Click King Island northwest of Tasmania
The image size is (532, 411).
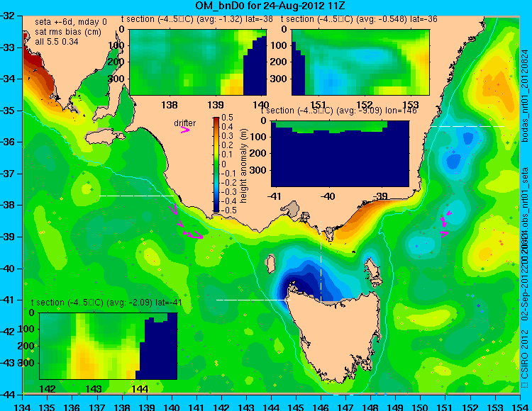[270, 264]
